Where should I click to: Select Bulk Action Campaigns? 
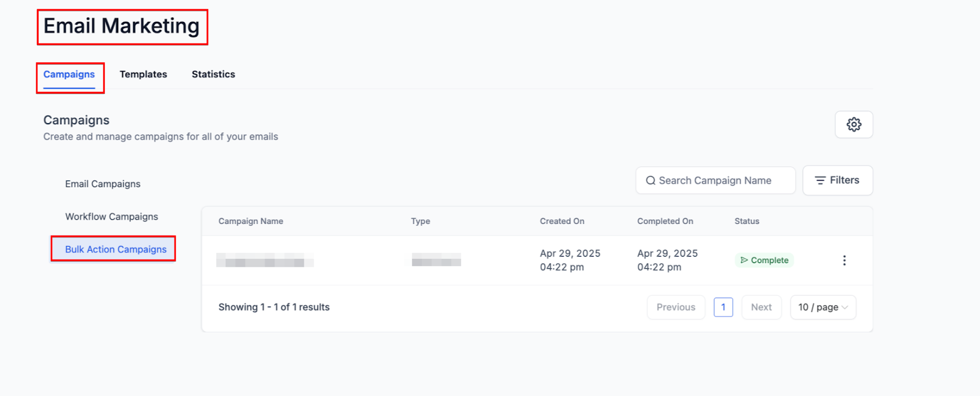116,249
